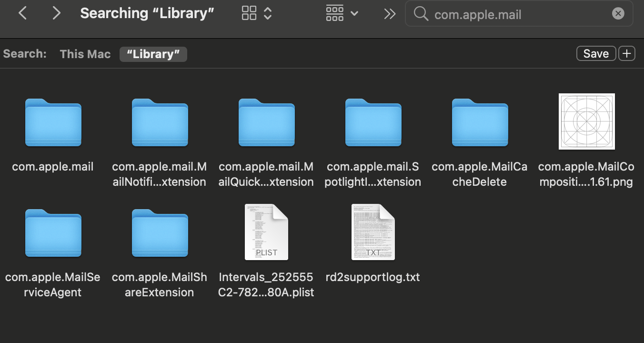Click the rd2supportlog.txt name label
The width and height of the screenshot is (644, 343).
tap(373, 277)
